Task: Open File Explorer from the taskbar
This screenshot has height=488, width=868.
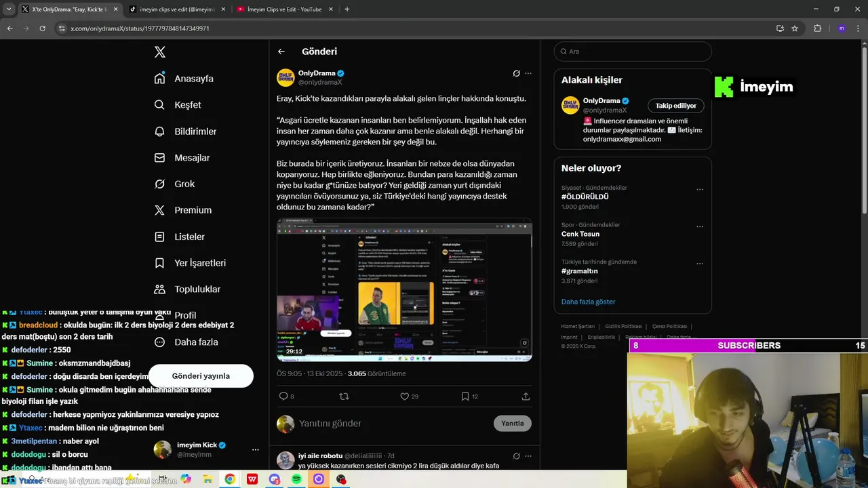Action: [208, 479]
